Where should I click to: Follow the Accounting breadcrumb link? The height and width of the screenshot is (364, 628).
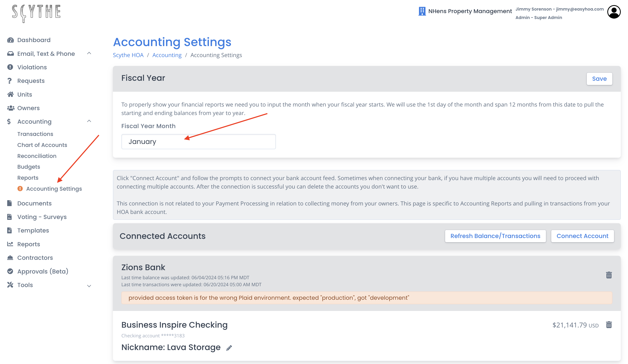coord(167,55)
